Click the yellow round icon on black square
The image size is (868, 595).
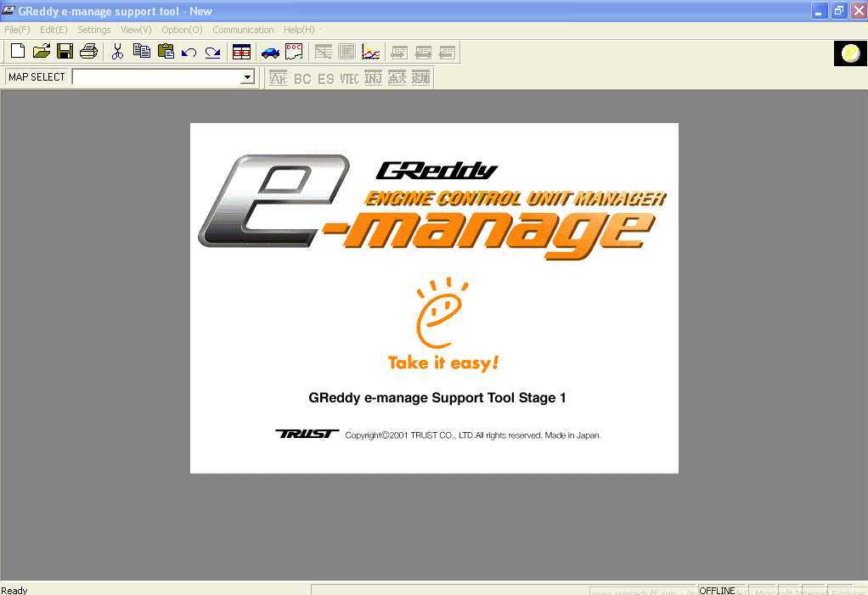850,53
